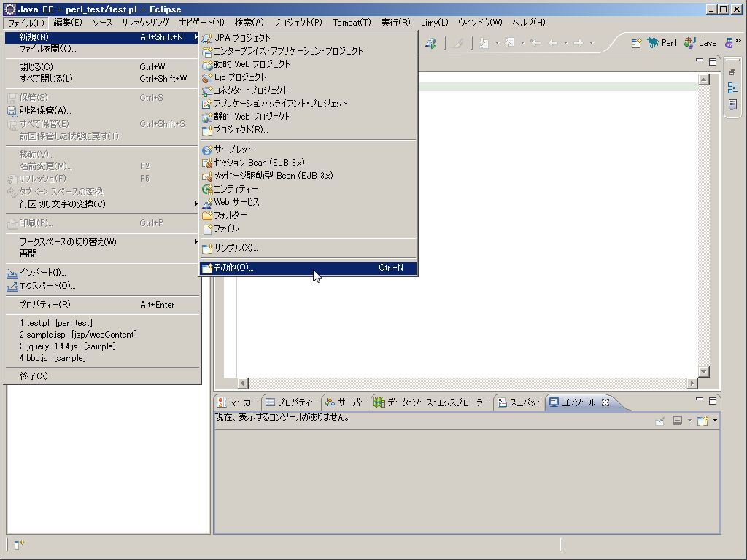Click the editor vertical scrollbar up arrow
The width and height of the screenshot is (747, 560).
(704, 79)
